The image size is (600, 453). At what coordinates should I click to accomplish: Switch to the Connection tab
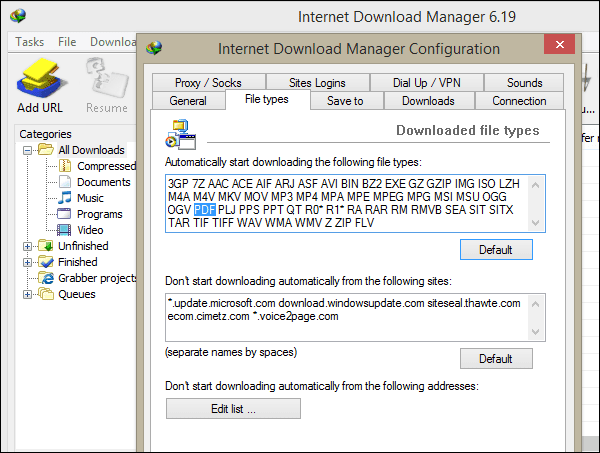519,101
